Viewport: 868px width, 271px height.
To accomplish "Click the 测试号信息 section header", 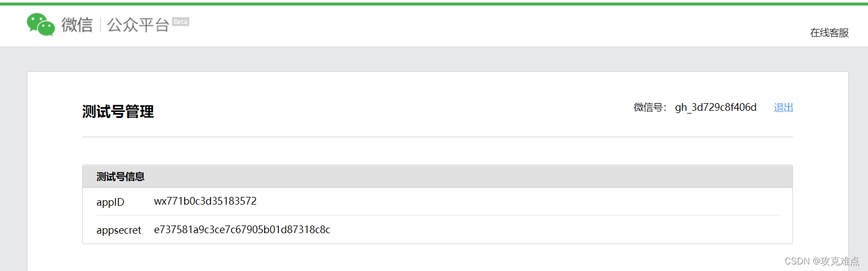I will click(121, 177).
